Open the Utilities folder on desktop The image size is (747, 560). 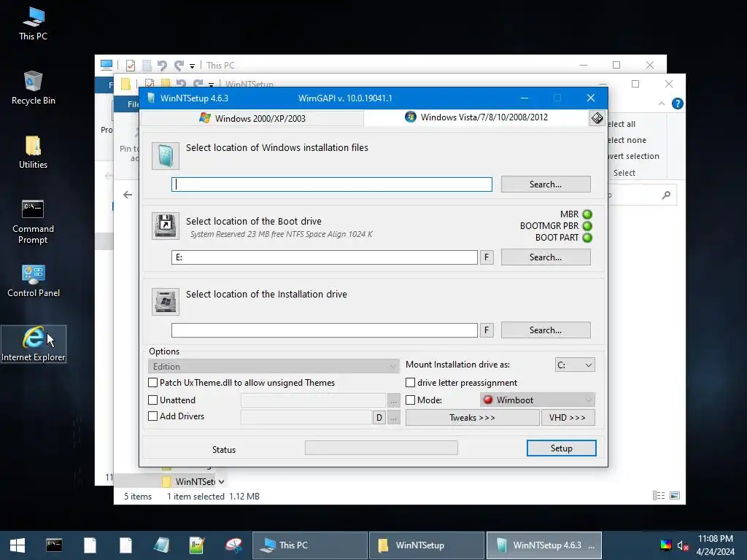pos(33,152)
